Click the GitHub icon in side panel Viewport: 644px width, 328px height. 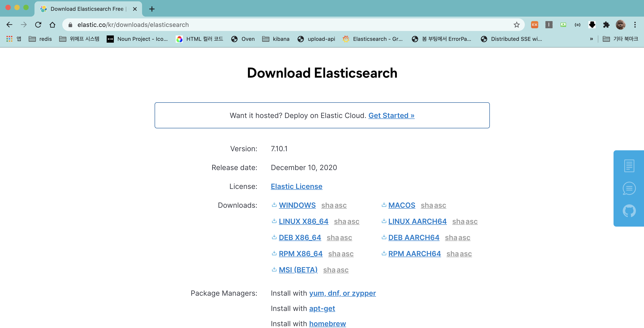[629, 211]
